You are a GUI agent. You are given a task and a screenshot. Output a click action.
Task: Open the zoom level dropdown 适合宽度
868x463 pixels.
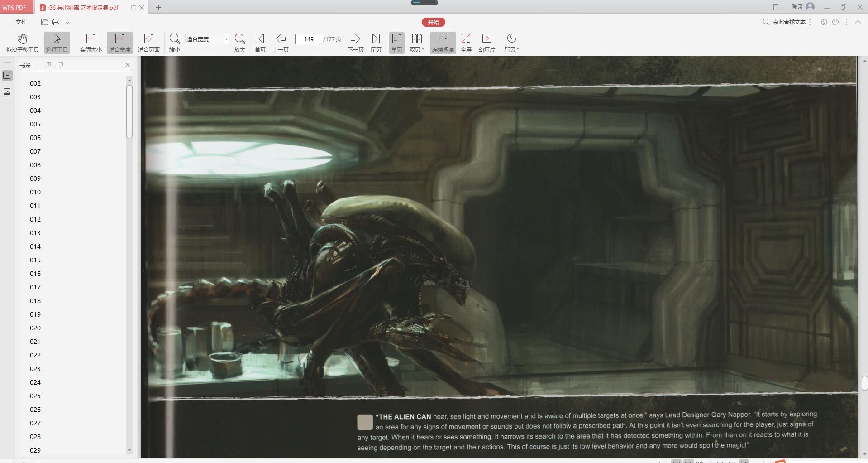[226, 39]
